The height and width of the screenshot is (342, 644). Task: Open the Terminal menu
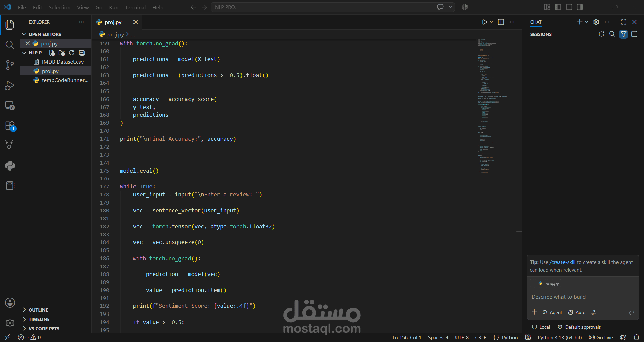[135, 7]
